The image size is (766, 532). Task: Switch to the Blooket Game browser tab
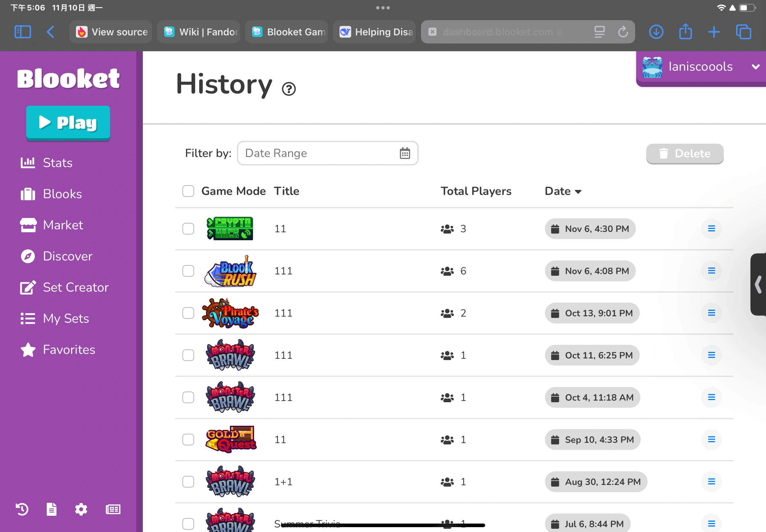[x=287, y=32]
